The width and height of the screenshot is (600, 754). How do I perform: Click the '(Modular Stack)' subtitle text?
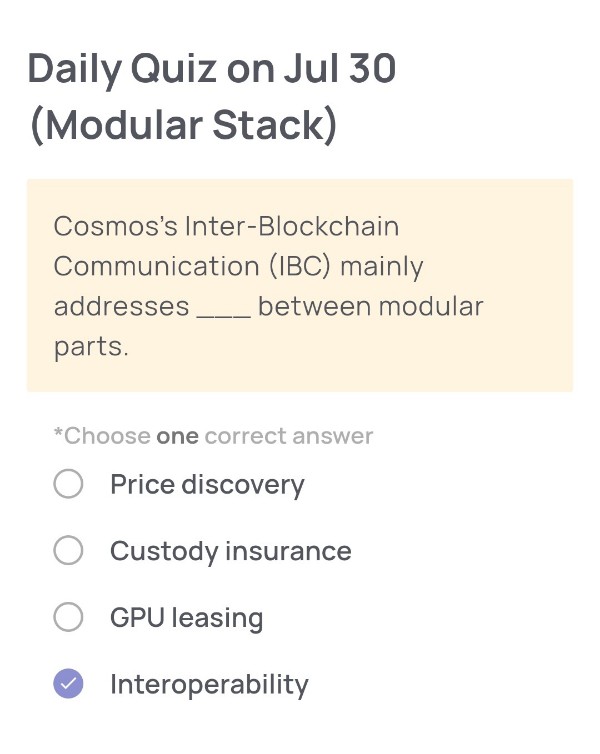pyautogui.click(x=183, y=126)
